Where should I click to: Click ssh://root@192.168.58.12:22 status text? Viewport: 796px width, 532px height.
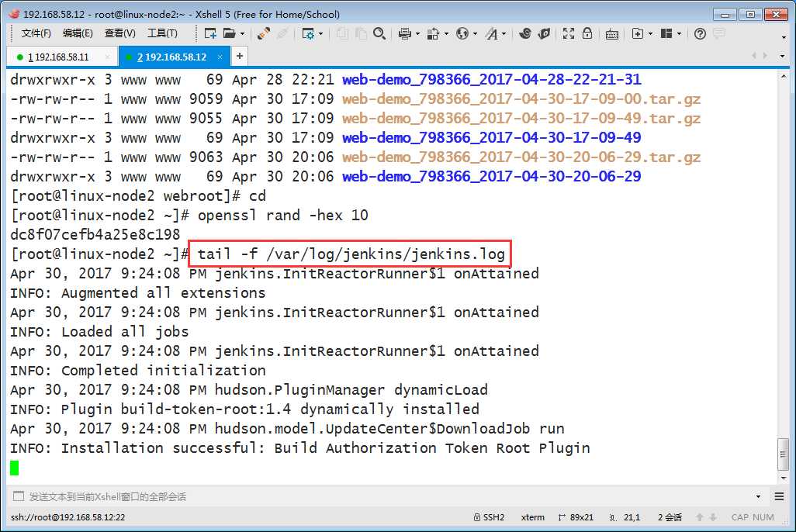tap(67, 517)
